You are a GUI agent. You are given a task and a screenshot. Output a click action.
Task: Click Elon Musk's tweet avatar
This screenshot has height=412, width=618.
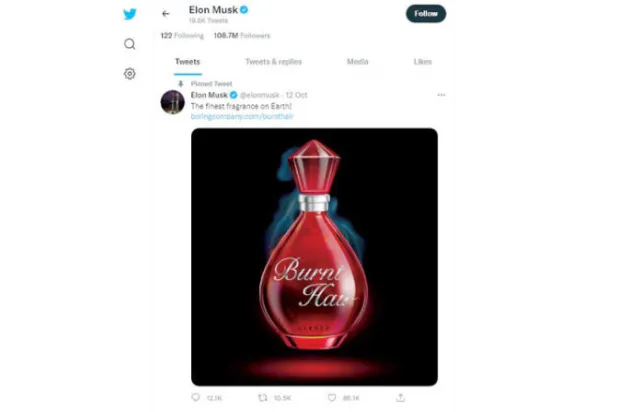172,99
